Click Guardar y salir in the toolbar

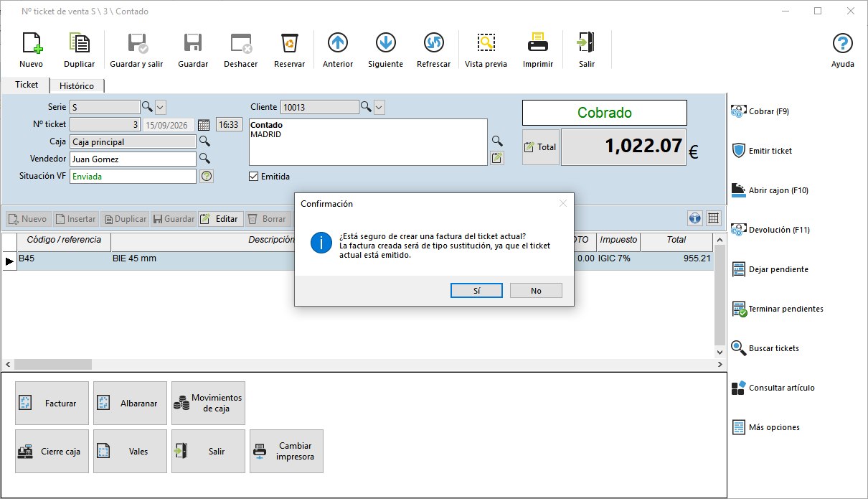pos(137,50)
